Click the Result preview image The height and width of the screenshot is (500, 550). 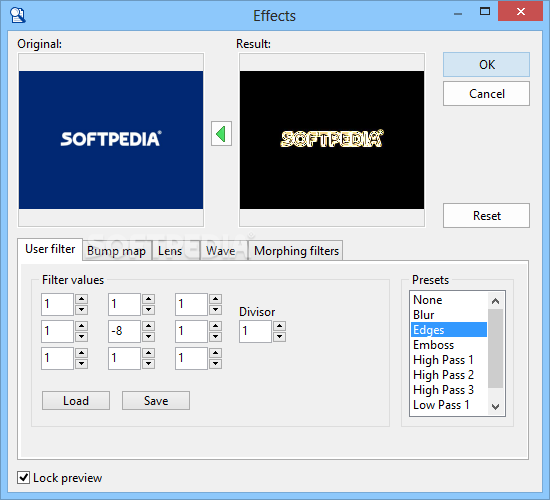point(332,140)
